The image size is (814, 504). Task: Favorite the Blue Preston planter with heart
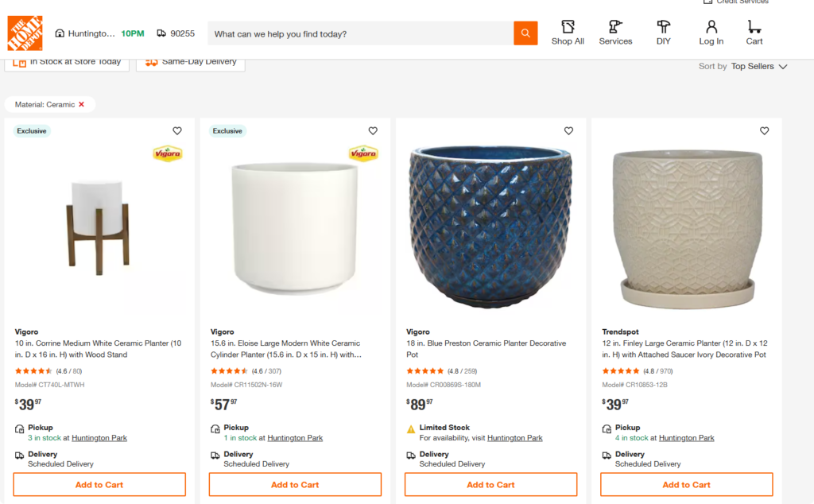[x=568, y=131]
